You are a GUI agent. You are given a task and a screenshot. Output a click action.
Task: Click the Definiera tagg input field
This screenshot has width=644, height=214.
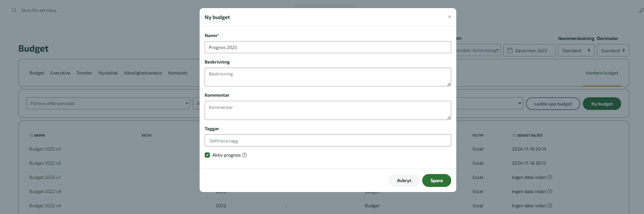click(x=328, y=141)
